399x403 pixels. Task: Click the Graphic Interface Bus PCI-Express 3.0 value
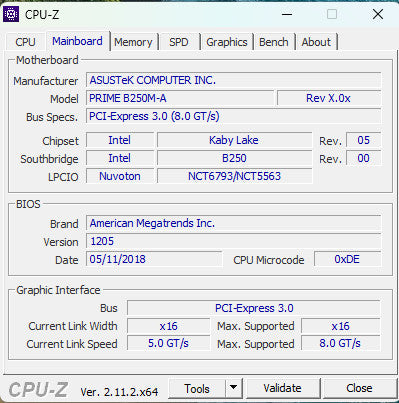254,308
